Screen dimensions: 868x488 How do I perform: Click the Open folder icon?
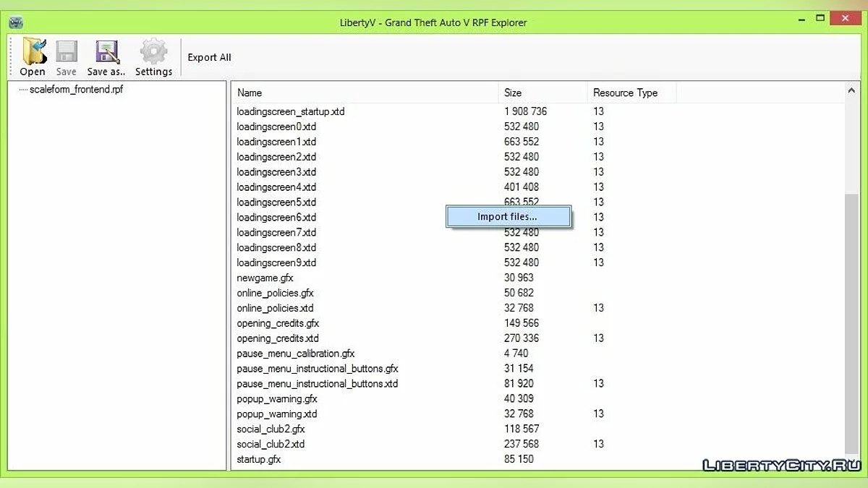point(33,52)
